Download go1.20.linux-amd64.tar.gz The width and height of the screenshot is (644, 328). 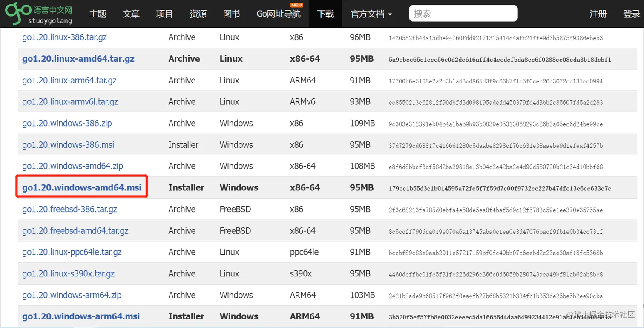(78, 59)
